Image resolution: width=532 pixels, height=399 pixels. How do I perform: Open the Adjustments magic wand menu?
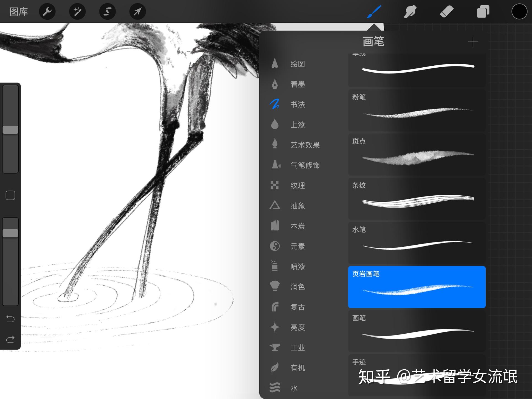pos(77,12)
